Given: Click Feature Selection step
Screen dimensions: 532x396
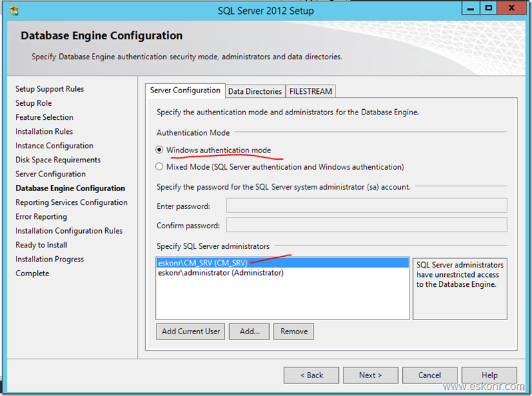Looking at the screenshot, I should [45, 117].
